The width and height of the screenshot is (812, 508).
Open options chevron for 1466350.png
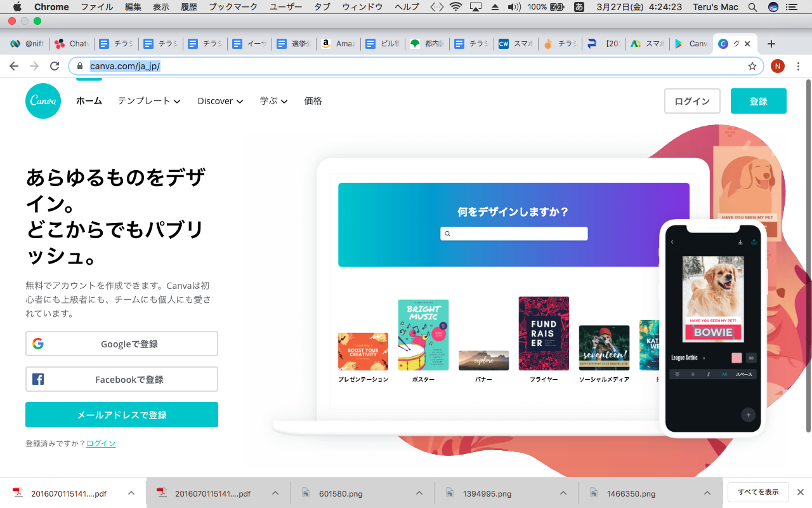(707, 493)
